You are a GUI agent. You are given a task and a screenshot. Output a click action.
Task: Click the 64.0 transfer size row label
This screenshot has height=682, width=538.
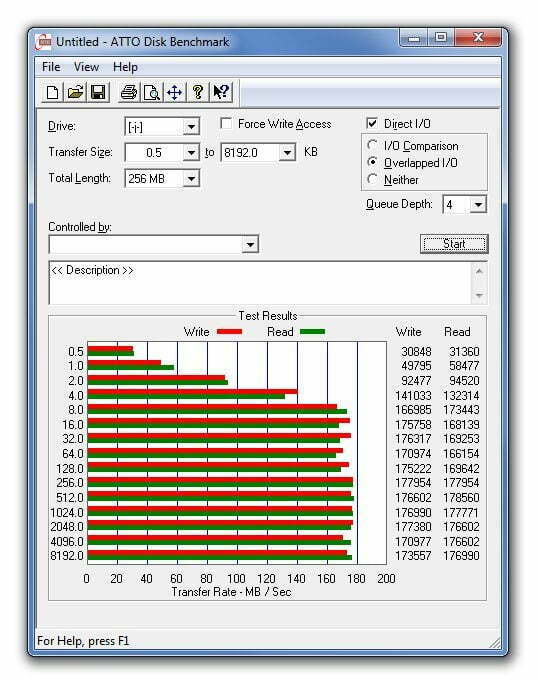73,454
